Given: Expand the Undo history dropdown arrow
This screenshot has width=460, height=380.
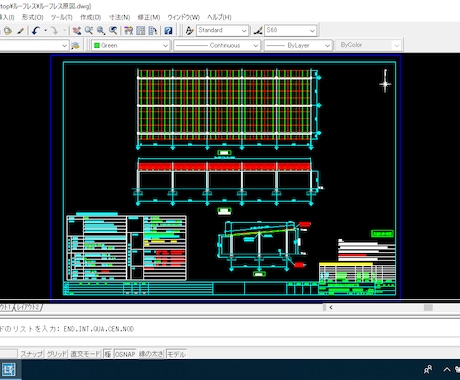Looking at the screenshot, I should [x=45, y=31].
